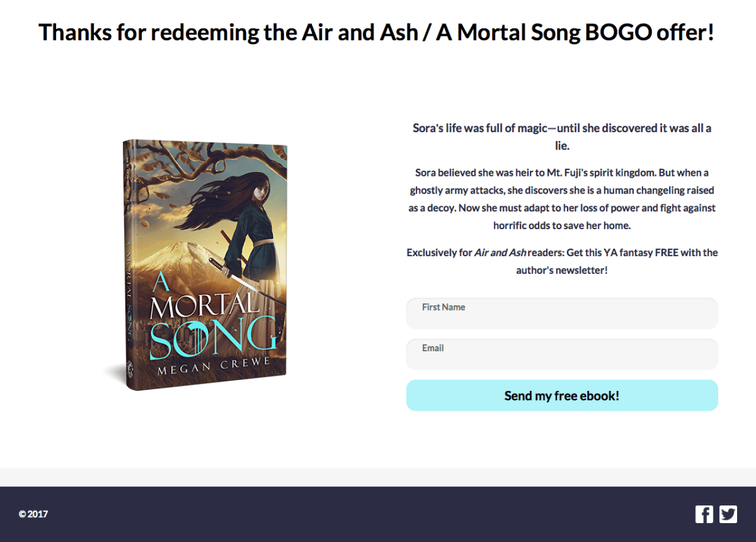Click the light gray strip above footer
The height and width of the screenshot is (542, 756).
point(378,477)
